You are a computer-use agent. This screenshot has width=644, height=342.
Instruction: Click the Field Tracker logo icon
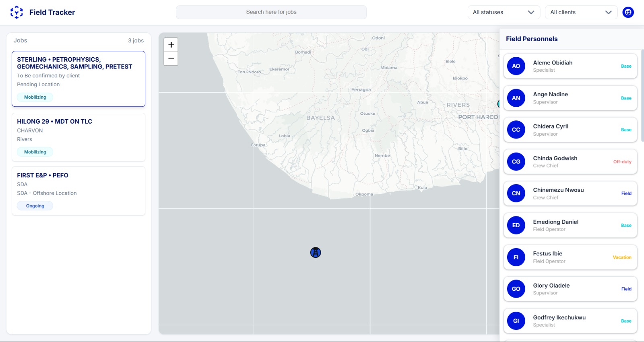coord(17,12)
